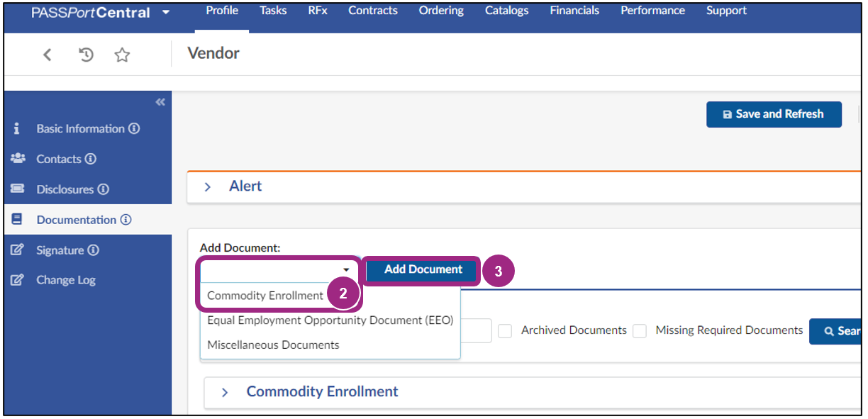Select Equal Employment Opportunity Document option

coord(329,320)
